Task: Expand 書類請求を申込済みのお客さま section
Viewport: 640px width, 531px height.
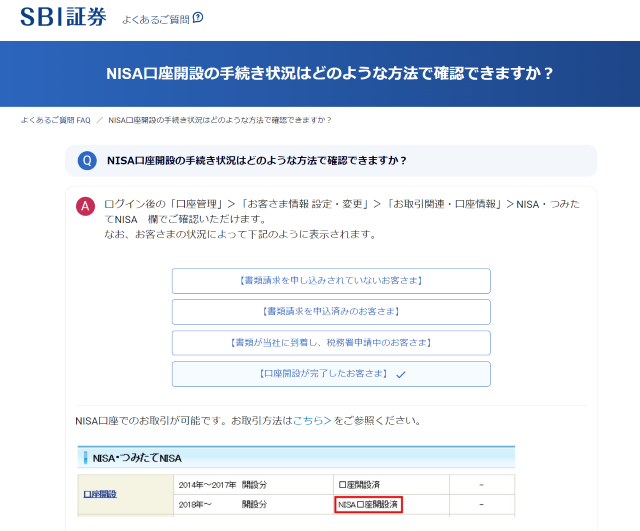Action: click(x=331, y=312)
